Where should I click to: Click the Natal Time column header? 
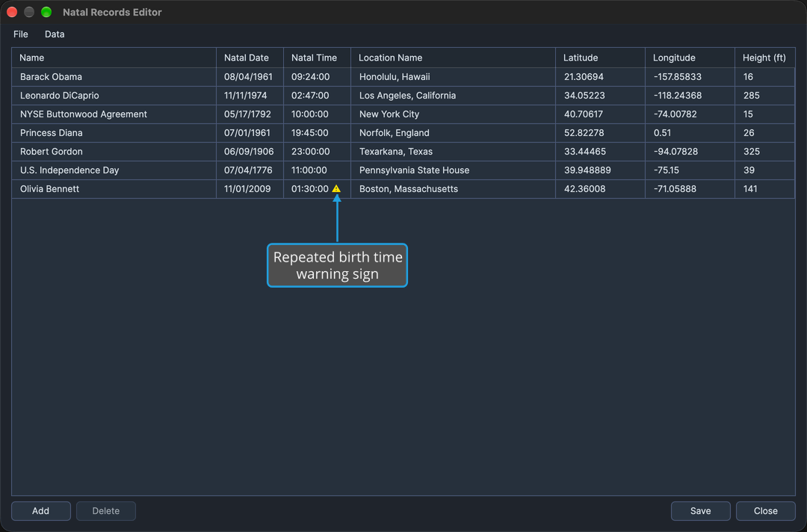pos(317,58)
